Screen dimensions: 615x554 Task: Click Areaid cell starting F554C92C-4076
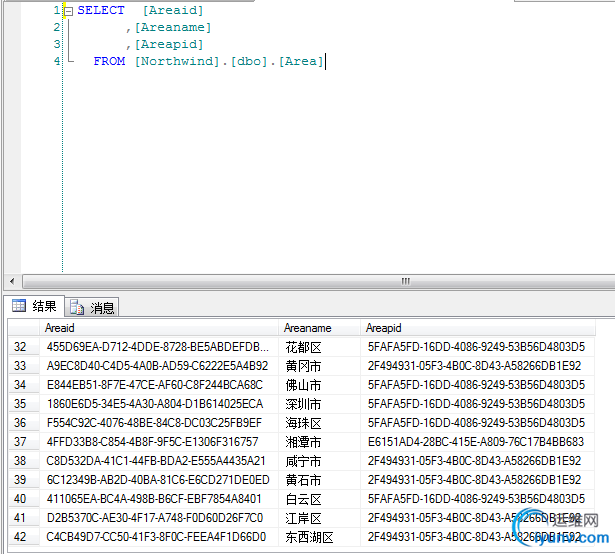[x=159, y=423]
